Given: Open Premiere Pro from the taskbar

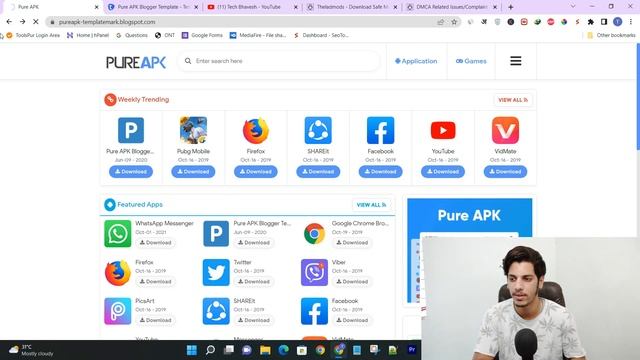Looking at the screenshot, I should coord(411,350).
